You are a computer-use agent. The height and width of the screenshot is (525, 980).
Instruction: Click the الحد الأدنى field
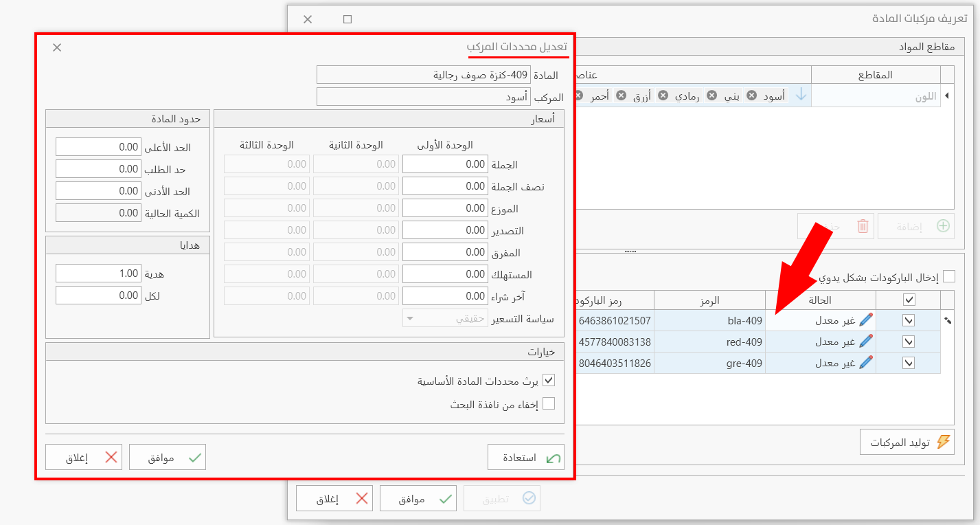[98, 191]
